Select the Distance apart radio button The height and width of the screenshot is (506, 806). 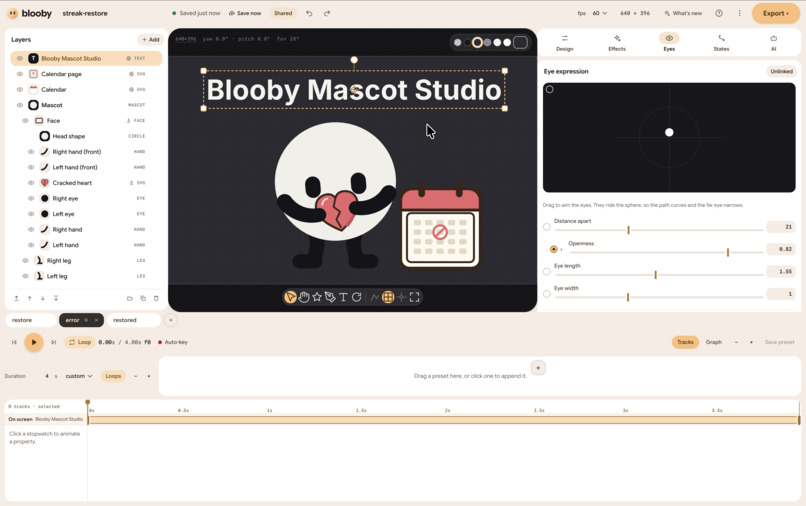[547, 227]
